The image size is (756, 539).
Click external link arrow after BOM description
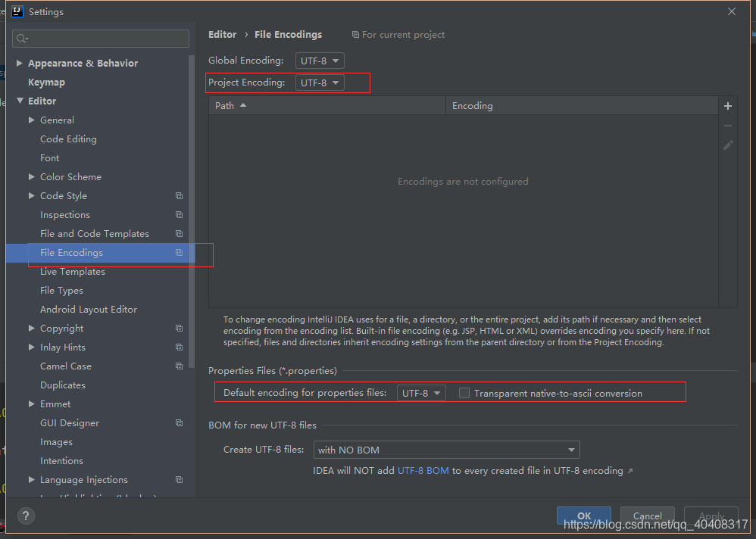[630, 471]
